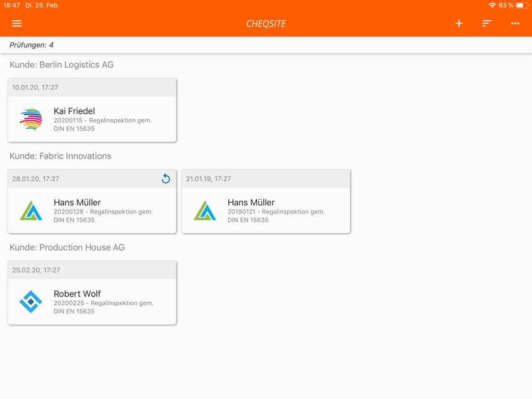
Task: Select the 10.01.20, 17:27 card header
Action: [x=92, y=88]
